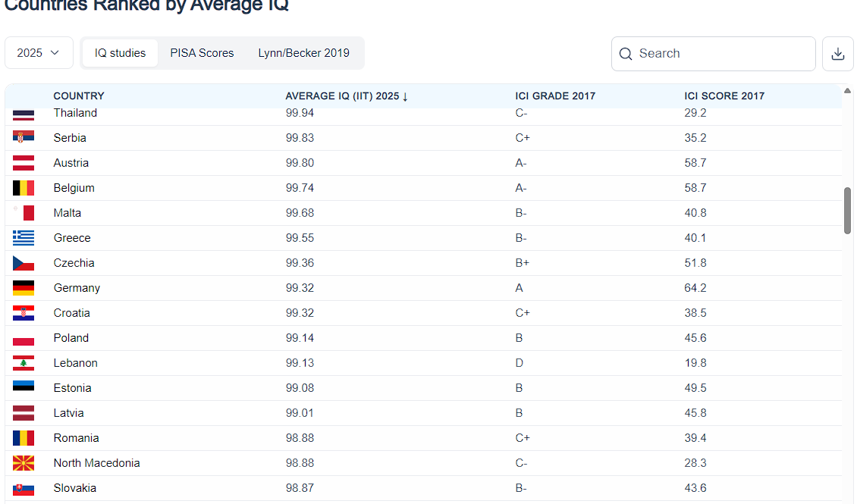
Task: Click the Czechia flag icon
Action: click(x=24, y=263)
